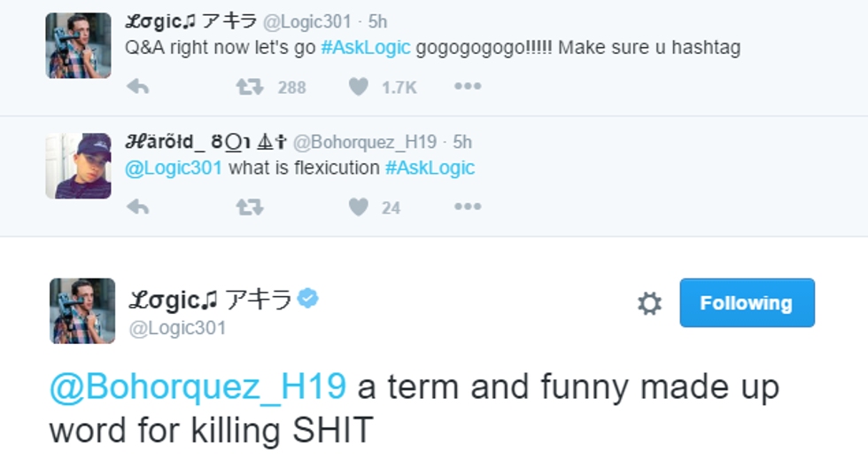This screenshot has height=461, width=868.
Task: Like the tweet with 24 likes
Action: 359,207
